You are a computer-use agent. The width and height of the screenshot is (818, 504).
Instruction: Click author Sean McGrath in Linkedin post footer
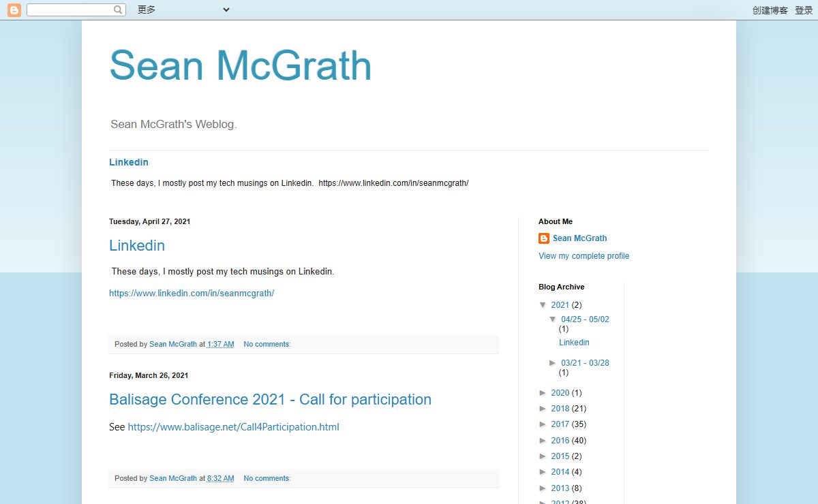[x=173, y=345]
